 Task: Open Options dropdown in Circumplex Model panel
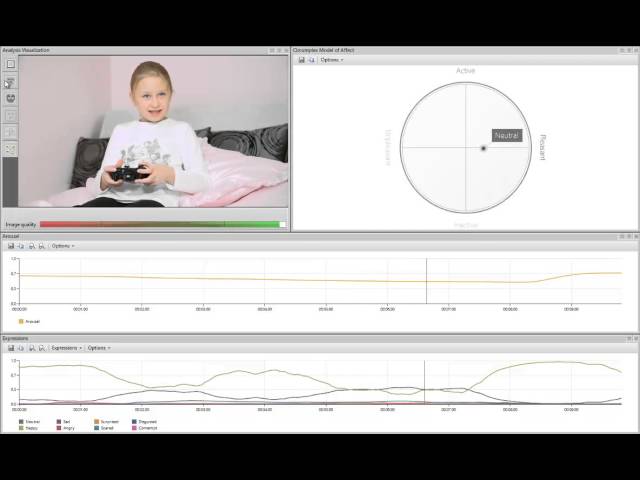pyautogui.click(x=332, y=60)
